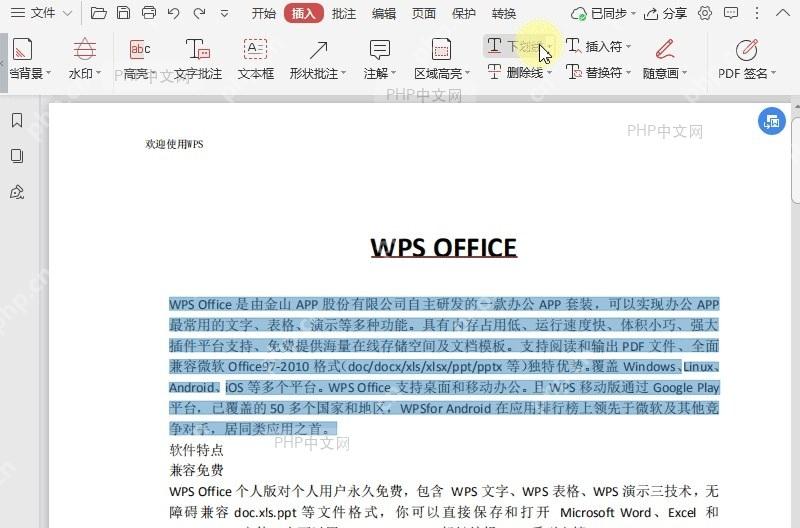Switch to the 批注 tab
Image resolution: width=800 pixels, height=528 pixels.
point(344,13)
